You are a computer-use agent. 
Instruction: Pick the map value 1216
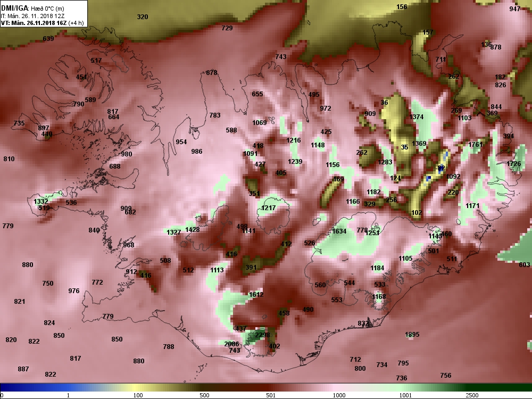click(294, 140)
